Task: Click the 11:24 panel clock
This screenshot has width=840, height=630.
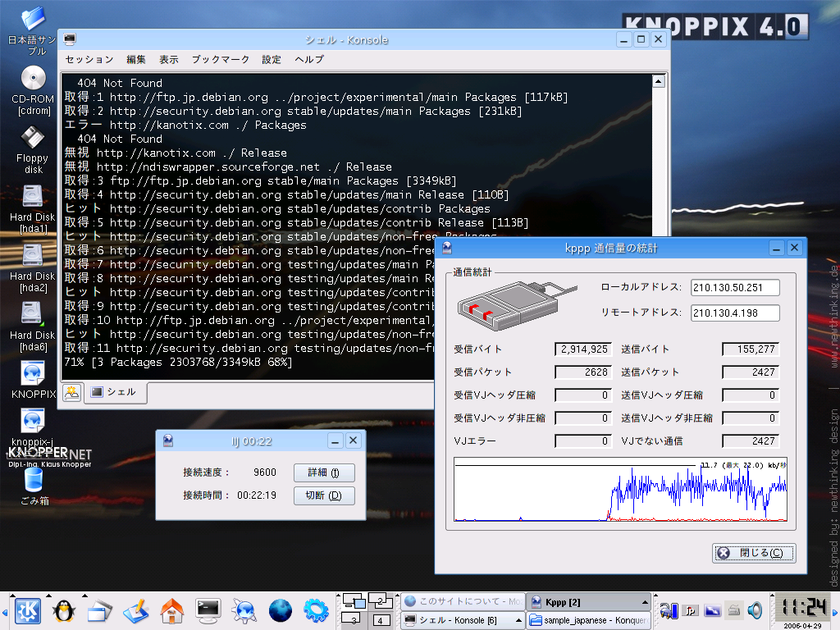Action: (802, 608)
